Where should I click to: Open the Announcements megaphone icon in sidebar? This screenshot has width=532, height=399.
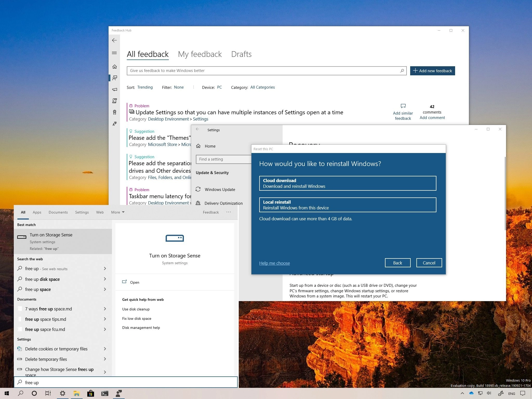(x=115, y=89)
